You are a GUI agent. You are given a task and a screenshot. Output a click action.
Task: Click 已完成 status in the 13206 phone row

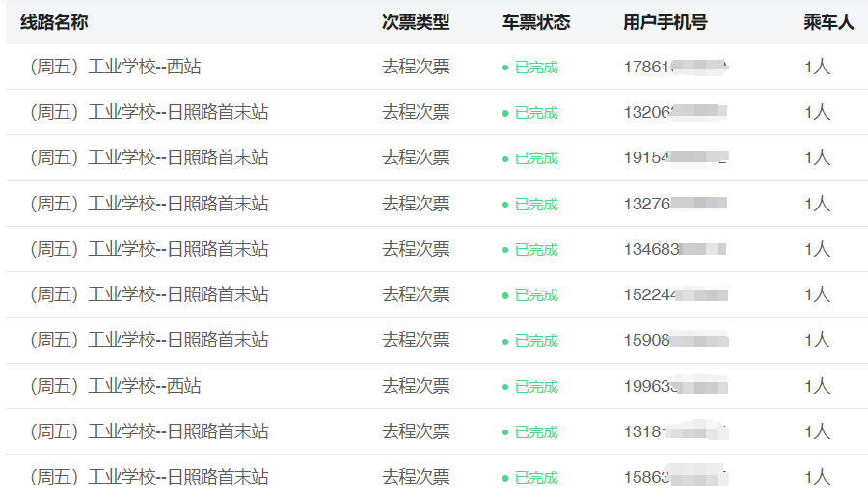point(536,113)
